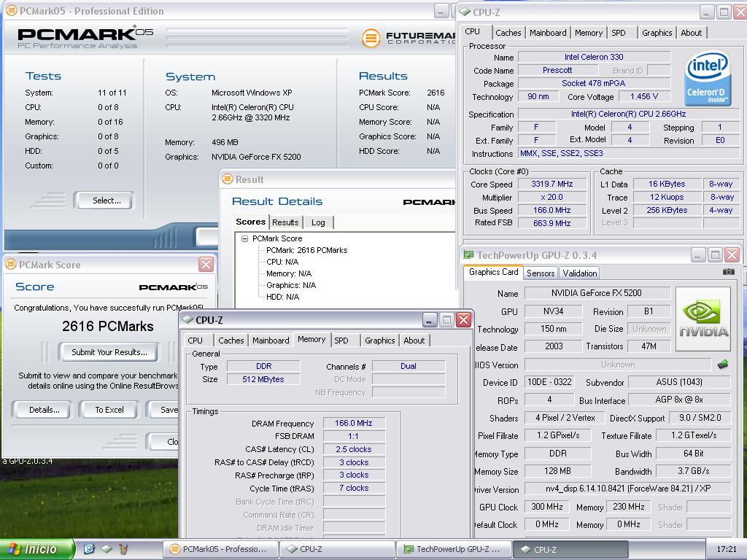Click the NVIDIA logo in GPU-Z
Viewport: 747px width, 560px height.
pyautogui.click(x=703, y=319)
